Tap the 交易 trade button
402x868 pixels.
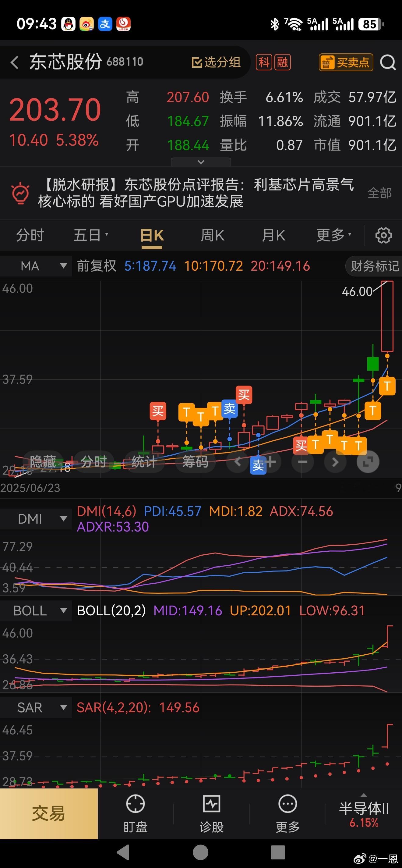pyautogui.click(x=49, y=813)
